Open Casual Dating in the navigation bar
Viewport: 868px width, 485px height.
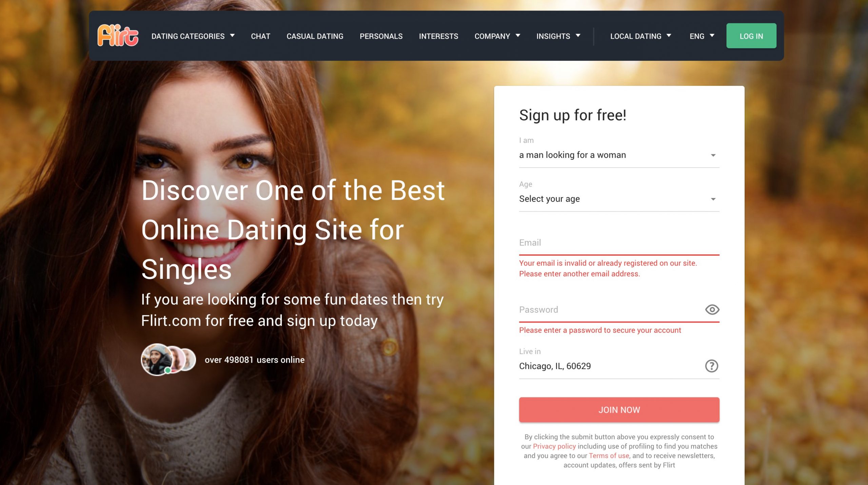point(315,36)
